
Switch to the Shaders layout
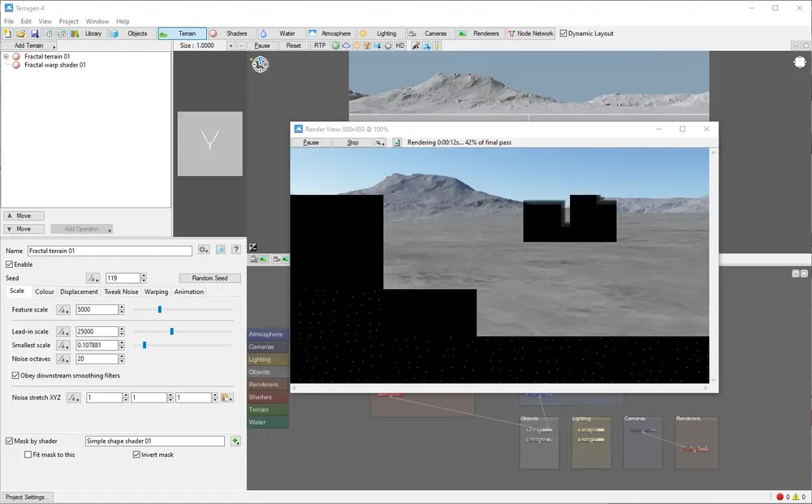[x=231, y=33]
